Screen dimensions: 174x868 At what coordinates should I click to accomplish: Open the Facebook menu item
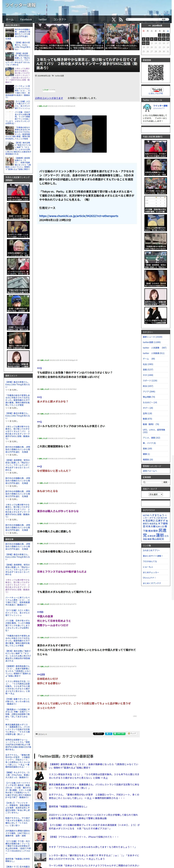[x=26, y=20]
